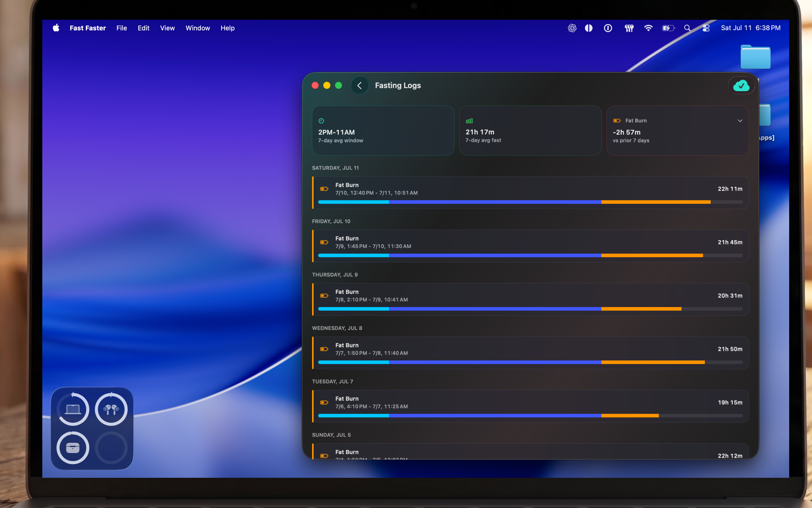This screenshot has width=812, height=508.
Task: Click the green bars icon above 21h 17m
Action: pyautogui.click(x=469, y=121)
